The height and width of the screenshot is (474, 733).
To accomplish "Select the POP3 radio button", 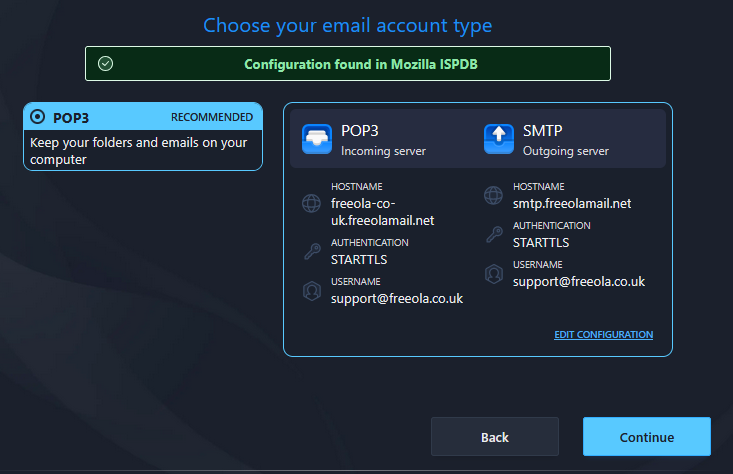I will (38, 116).
